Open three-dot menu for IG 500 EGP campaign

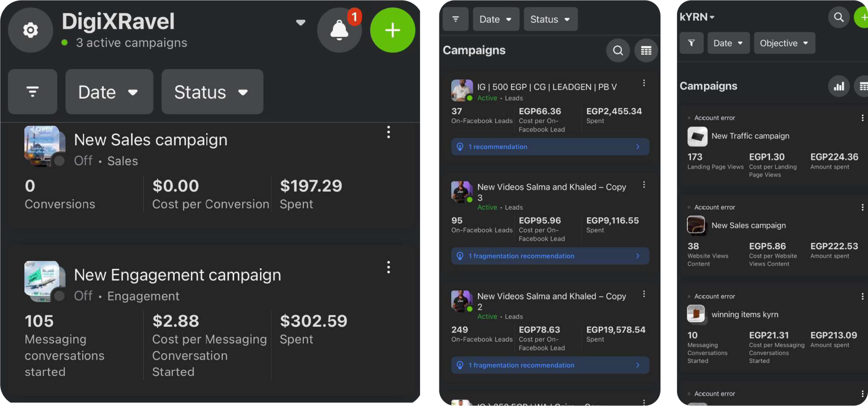pyautogui.click(x=643, y=83)
